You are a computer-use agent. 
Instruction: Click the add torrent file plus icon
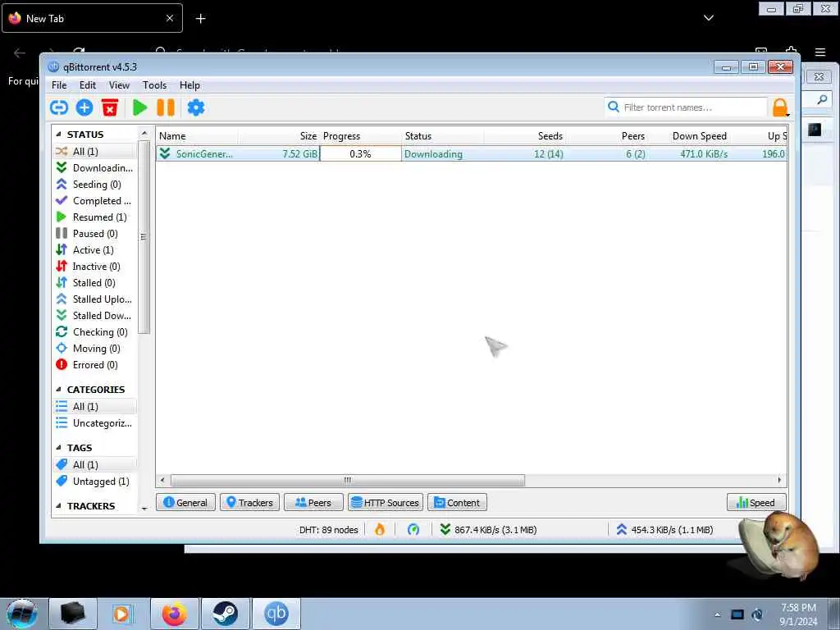(x=84, y=107)
